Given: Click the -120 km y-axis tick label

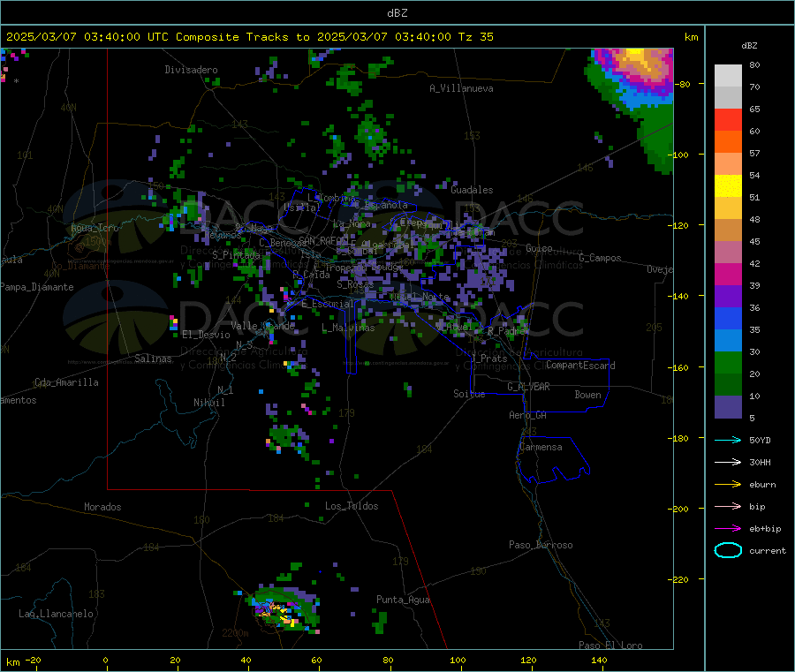Looking at the screenshot, I should (680, 225).
